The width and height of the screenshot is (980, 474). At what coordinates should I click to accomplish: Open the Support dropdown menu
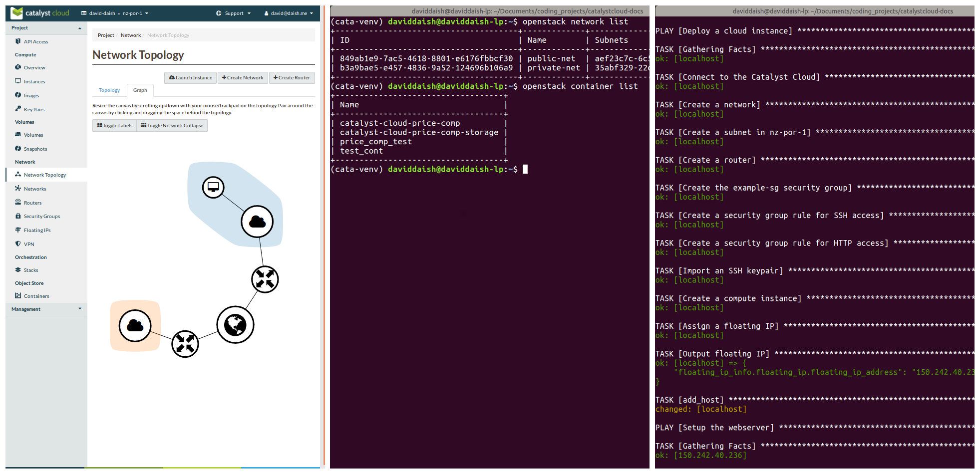(233, 13)
